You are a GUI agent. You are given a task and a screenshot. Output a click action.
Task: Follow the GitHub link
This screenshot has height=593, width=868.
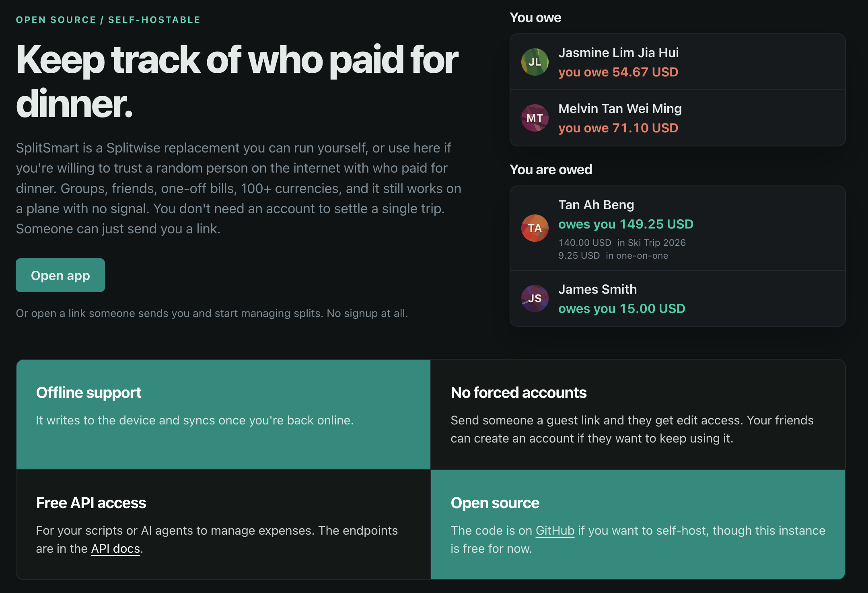pyautogui.click(x=555, y=530)
